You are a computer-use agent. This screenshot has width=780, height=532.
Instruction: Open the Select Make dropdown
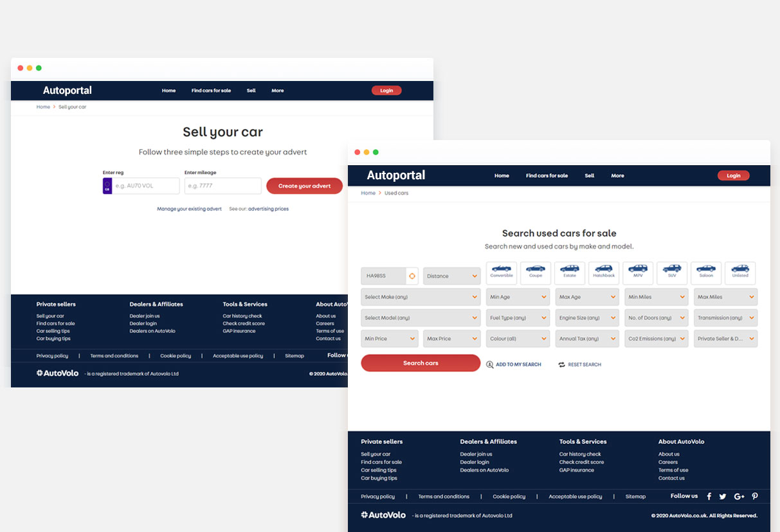point(421,297)
